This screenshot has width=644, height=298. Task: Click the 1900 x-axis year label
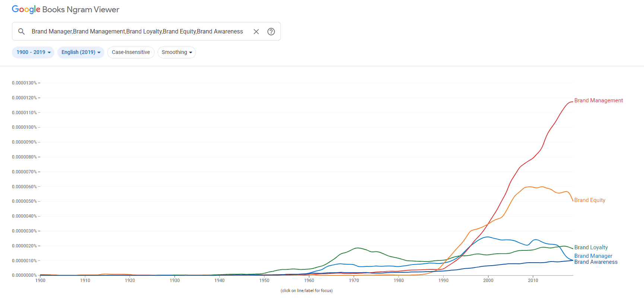coord(40,281)
